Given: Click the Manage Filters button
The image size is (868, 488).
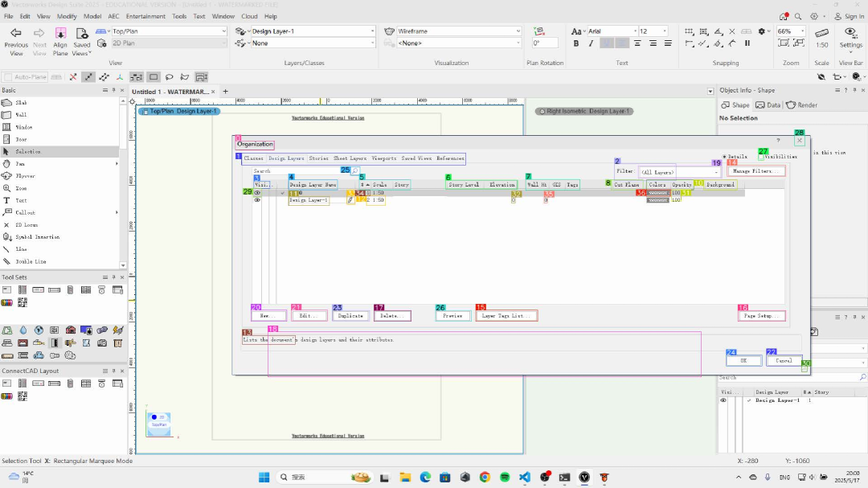Looking at the screenshot, I should pyautogui.click(x=755, y=171).
